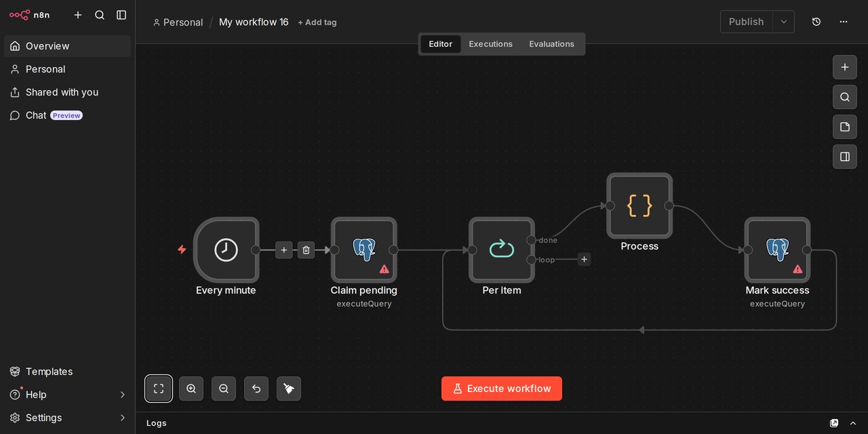Select the Claim pending Postgres node
The height and width of the screenshot is (434, 868).
364,250
